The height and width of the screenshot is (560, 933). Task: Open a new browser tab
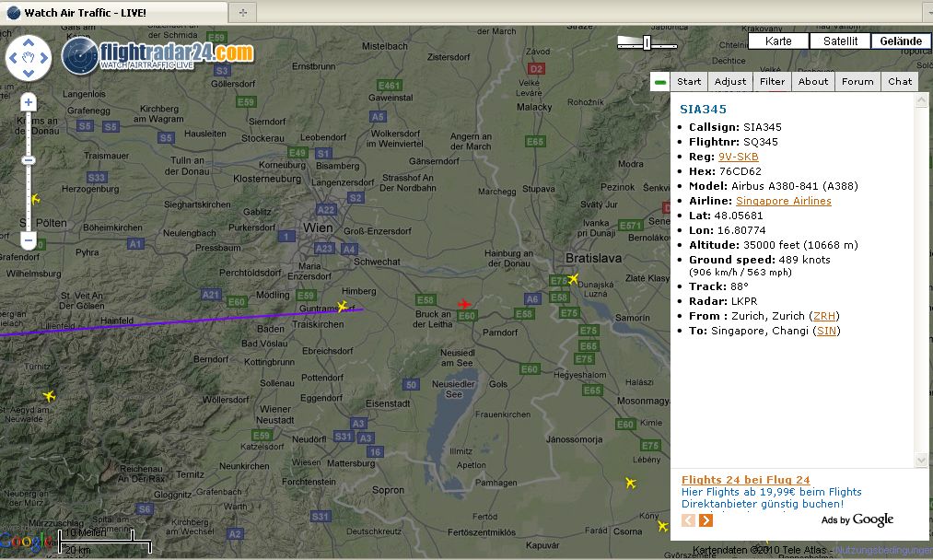[x=243, y=13]
